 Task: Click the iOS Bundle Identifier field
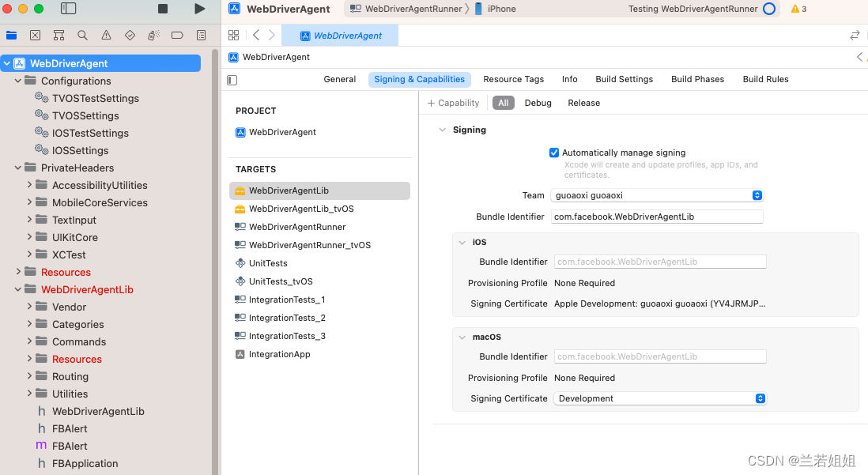pos(660,262)
